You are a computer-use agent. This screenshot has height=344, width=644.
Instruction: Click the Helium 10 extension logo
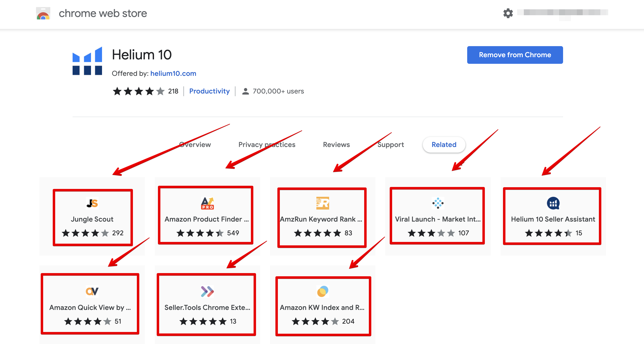pos(87,61)
